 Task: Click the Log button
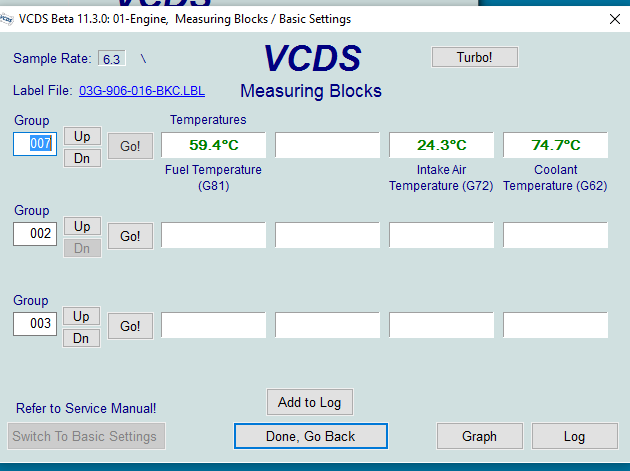coord(575,436)
